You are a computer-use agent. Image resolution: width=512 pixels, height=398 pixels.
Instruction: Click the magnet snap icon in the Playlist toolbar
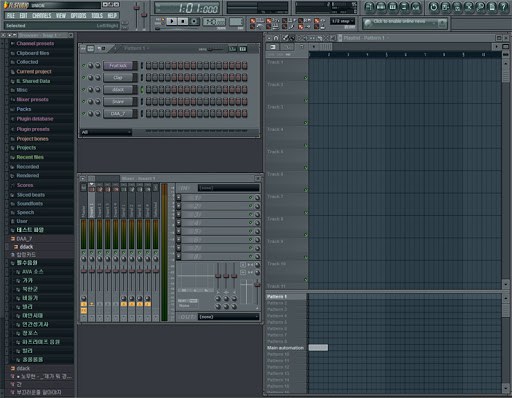pyautogui.click(x=276, y=38)
